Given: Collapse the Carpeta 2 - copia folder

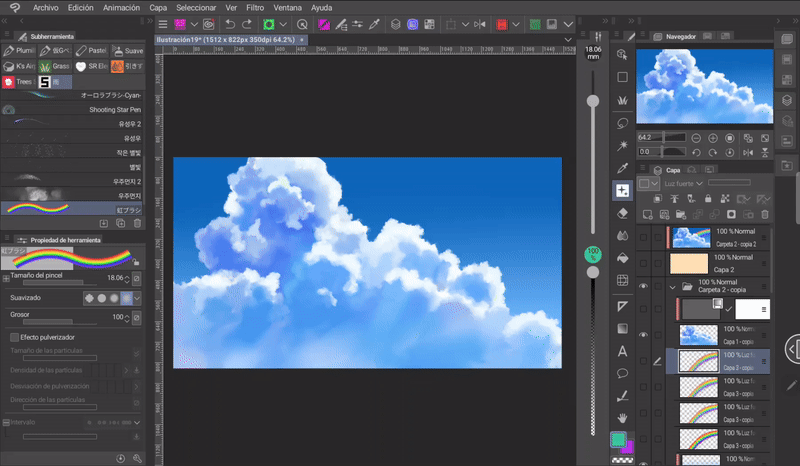Looking at the screenshot, I should tap(673, 287).
